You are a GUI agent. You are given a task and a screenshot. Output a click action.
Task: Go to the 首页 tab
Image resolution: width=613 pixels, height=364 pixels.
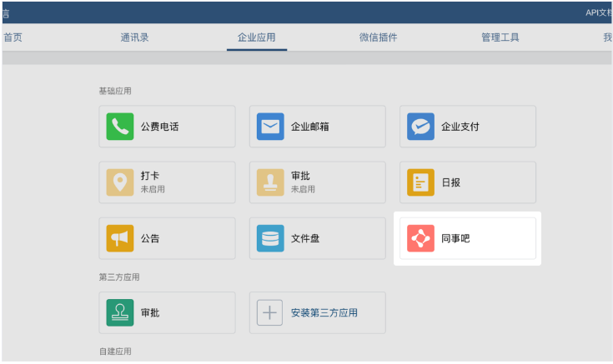(13, 37)
